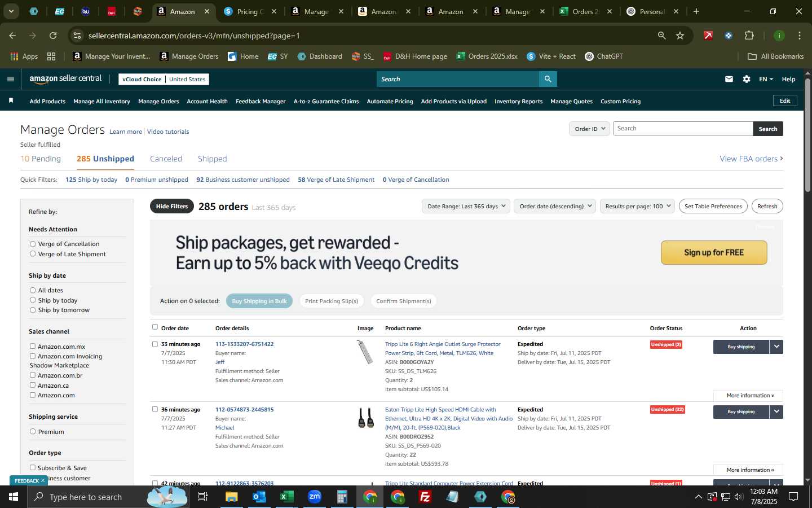The height and width of the screenshot is (508, 812).
Task: Open the ChatGPT bookmark
Action: [603, 56]
